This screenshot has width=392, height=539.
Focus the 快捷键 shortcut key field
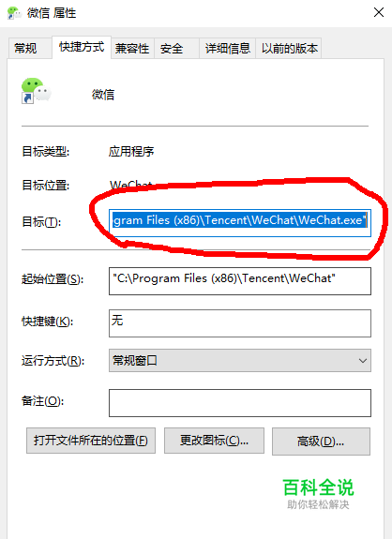(240, 323)
